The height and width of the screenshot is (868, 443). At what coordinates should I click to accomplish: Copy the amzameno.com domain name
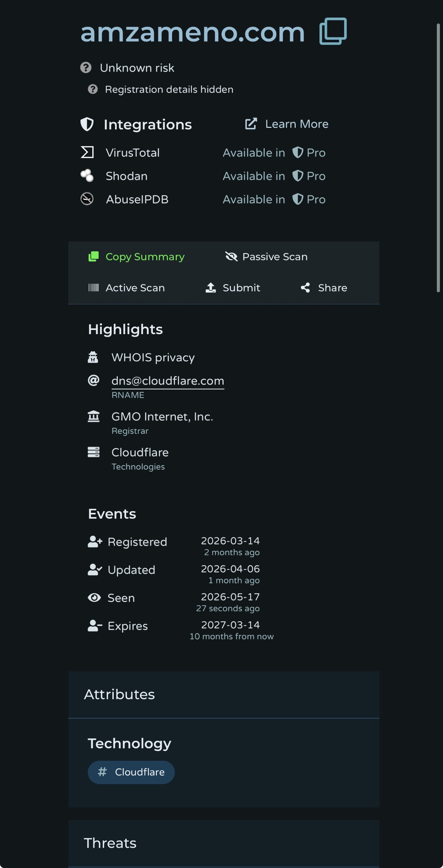point(333,31)
